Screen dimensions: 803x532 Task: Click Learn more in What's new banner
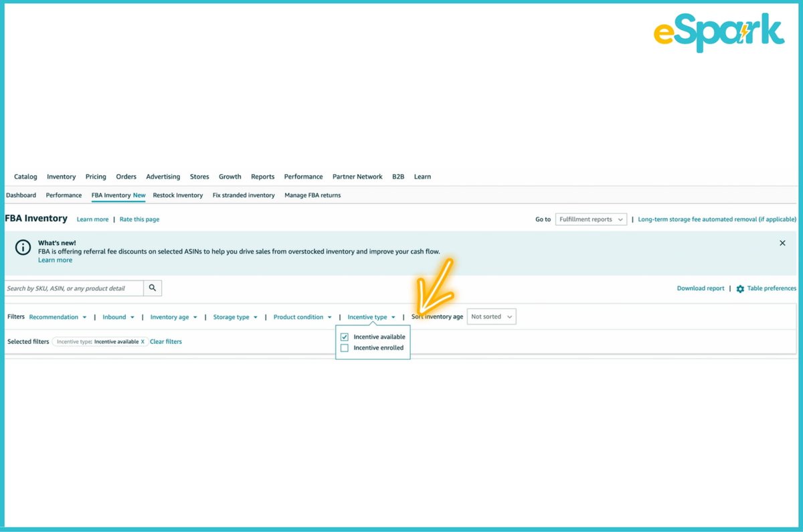point(55,260)
